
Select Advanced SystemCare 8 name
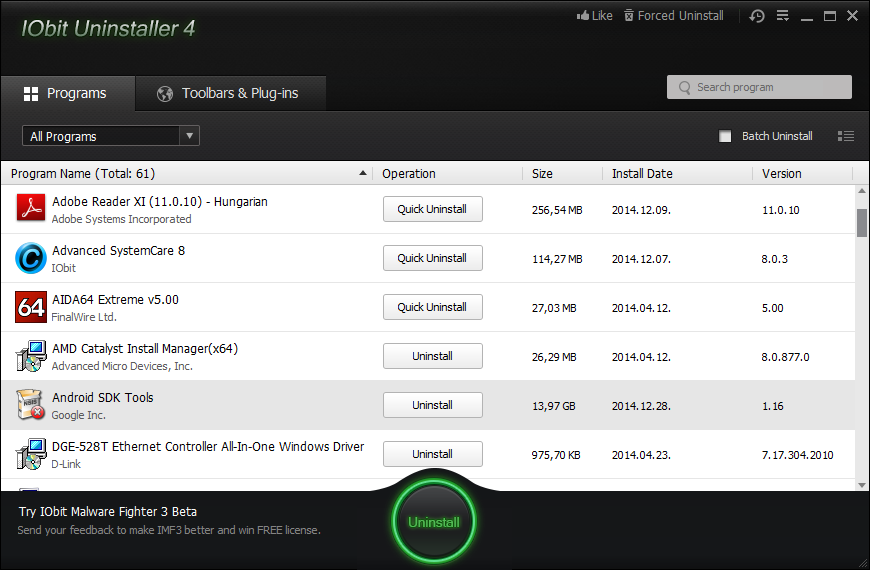pos(118,251)
